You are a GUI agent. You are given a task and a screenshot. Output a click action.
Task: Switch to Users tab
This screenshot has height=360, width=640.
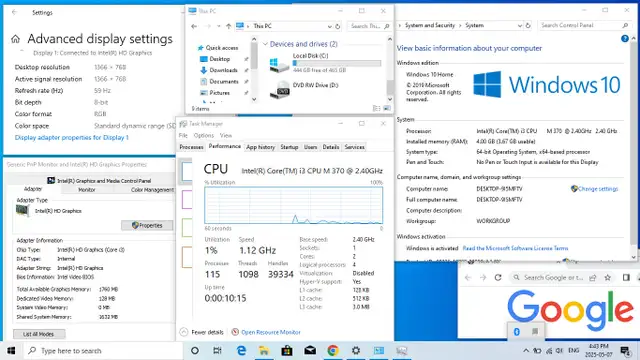[x=311, y=147]
